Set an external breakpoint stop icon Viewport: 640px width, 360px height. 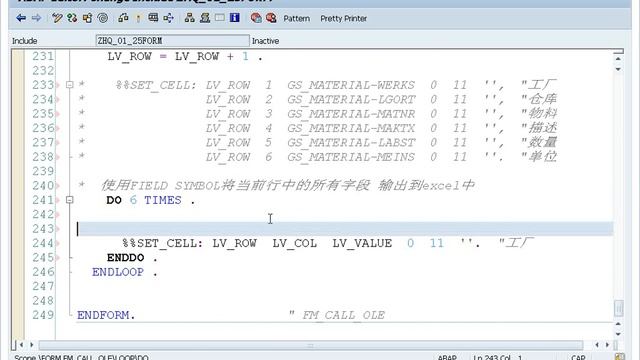[271, 18]
